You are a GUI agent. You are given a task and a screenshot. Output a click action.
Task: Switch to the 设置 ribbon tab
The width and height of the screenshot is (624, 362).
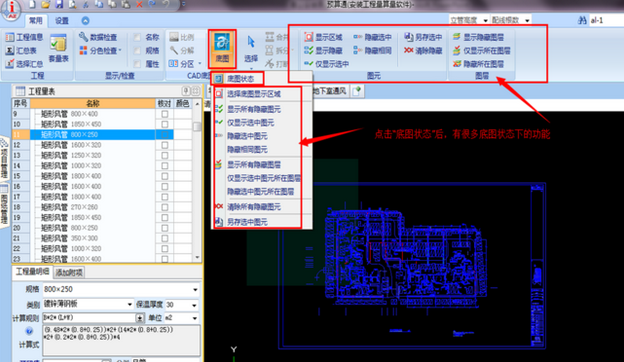62,20
